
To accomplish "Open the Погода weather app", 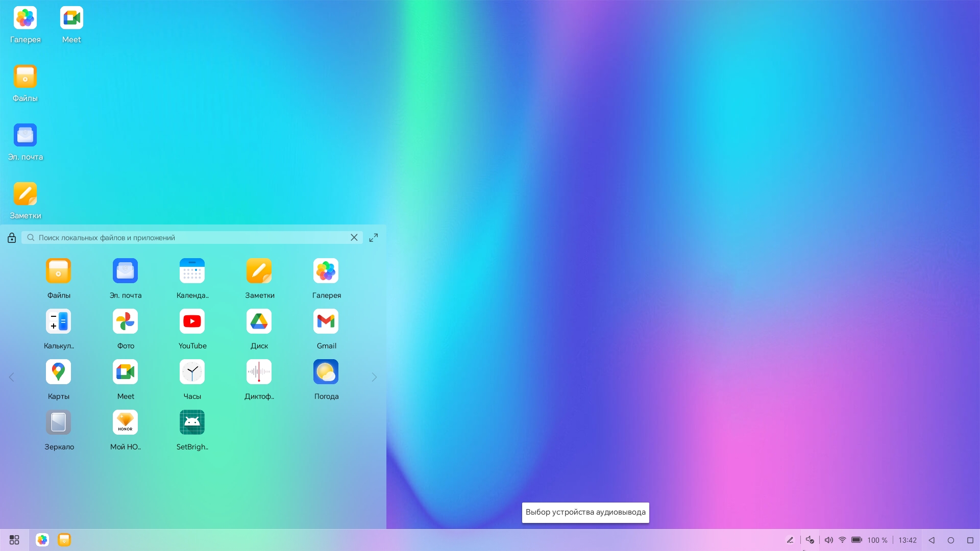I will point(326,372).
